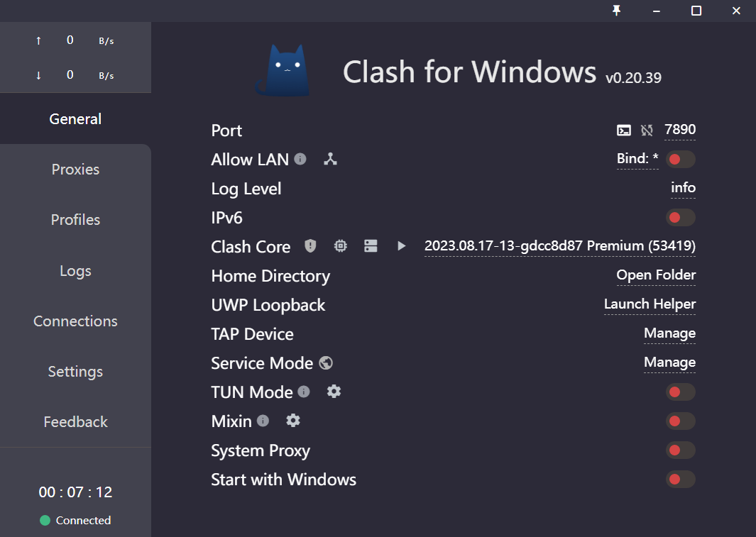The image size is (756, 537).
Task: Click the server icon next to Clash Core
Action: coord(371,245)
